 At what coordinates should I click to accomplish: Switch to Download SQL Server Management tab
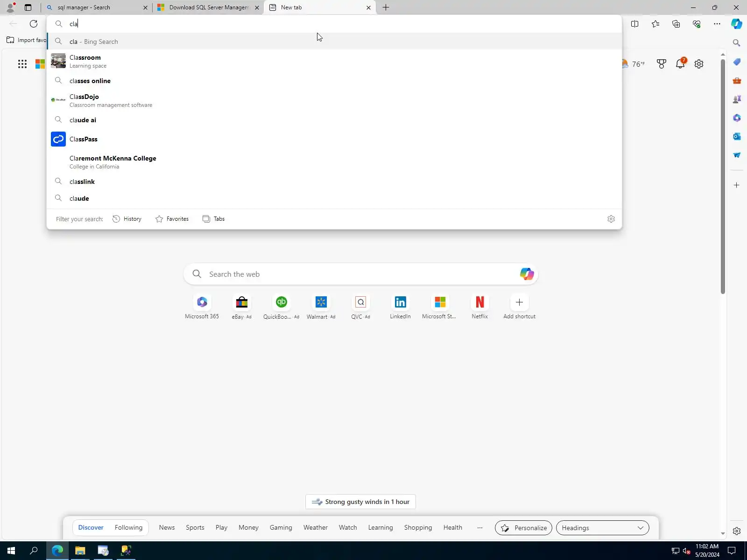[x=208, y=7]
